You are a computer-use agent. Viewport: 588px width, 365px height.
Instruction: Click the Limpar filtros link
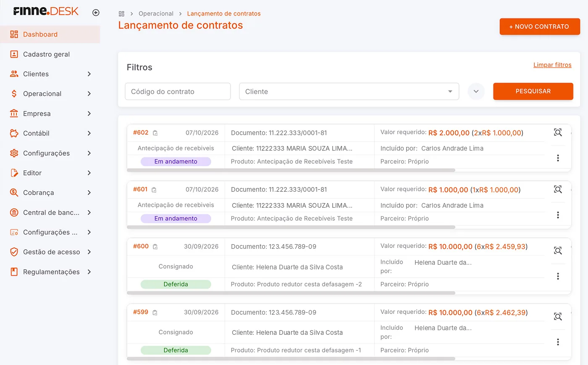click(x=552, y=65)
